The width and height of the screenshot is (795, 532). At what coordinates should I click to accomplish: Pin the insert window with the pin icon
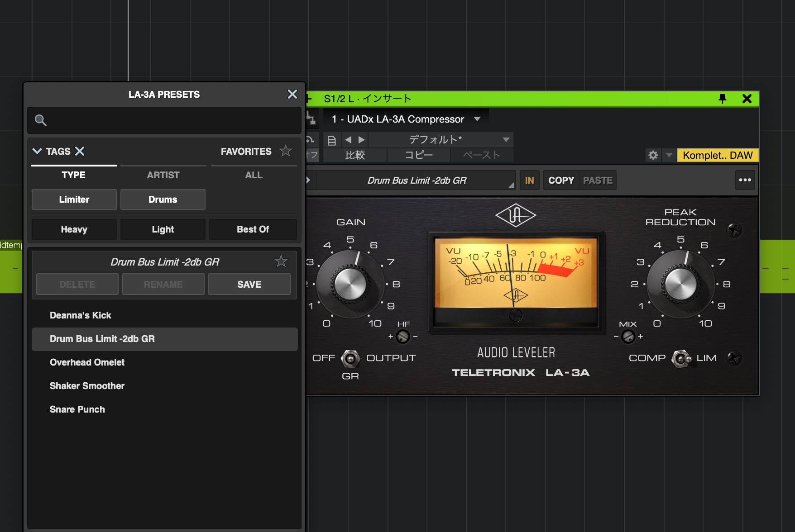723,99
